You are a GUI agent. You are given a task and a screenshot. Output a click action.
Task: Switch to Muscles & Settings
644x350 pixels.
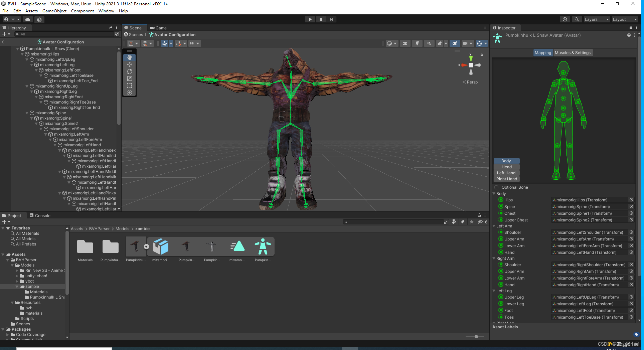click(573, 53)
